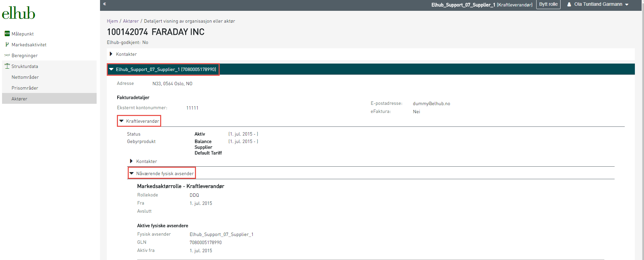The width and height of the screenshot is (644, 260).
Task: Click the address N33, 0564 Oslo, NO
Action: coord(172,84)
